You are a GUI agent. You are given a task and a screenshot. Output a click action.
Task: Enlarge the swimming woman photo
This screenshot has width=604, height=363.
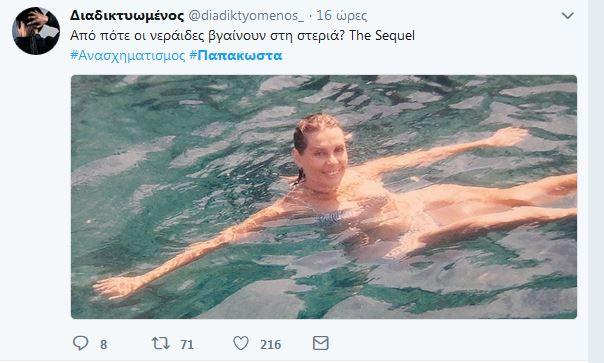click(324, 197)
